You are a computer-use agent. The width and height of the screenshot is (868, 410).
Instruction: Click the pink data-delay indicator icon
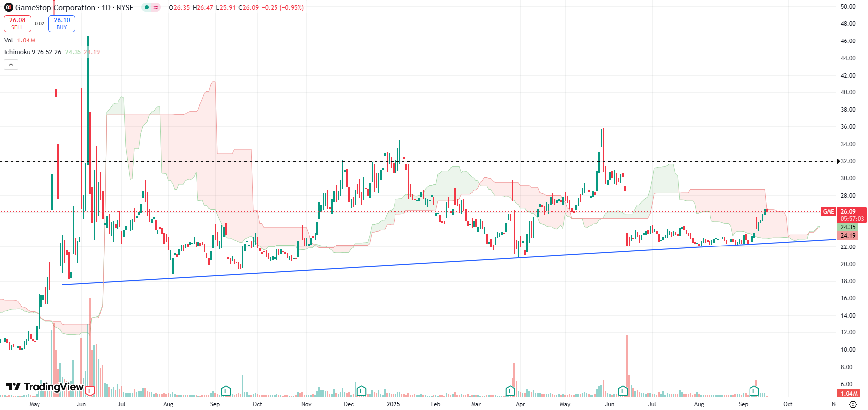[156, 7]
